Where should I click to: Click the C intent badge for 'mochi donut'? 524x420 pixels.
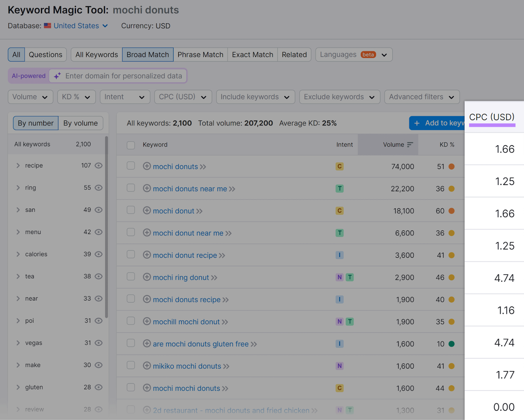point(339,211)
